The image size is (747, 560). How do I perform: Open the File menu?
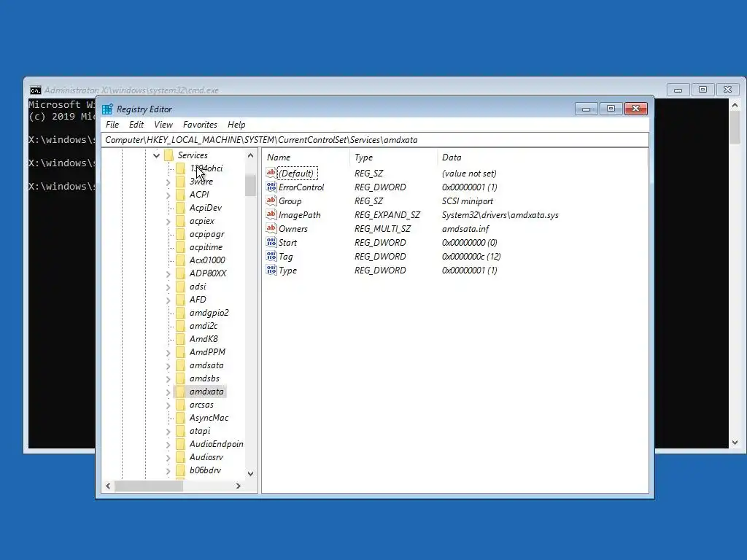point(112,124)
